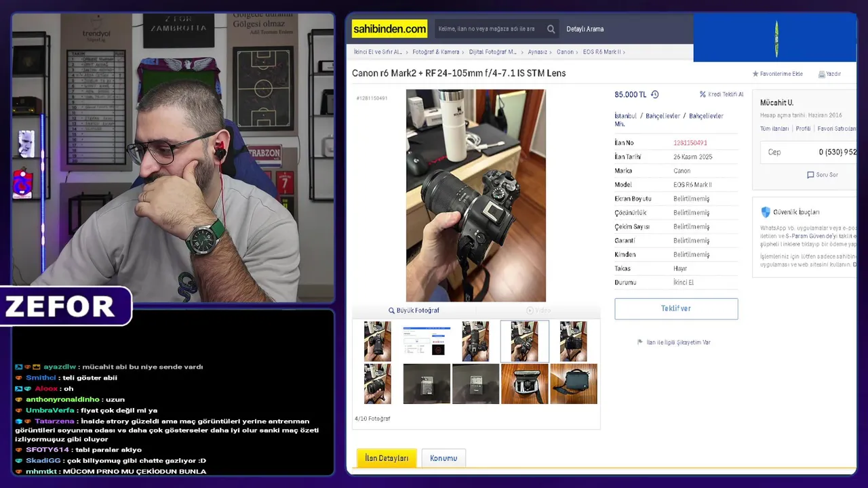Click the main camera listing photo
Image resolution: width=868 pixels, height=488 pixels.
click(475, 195)
